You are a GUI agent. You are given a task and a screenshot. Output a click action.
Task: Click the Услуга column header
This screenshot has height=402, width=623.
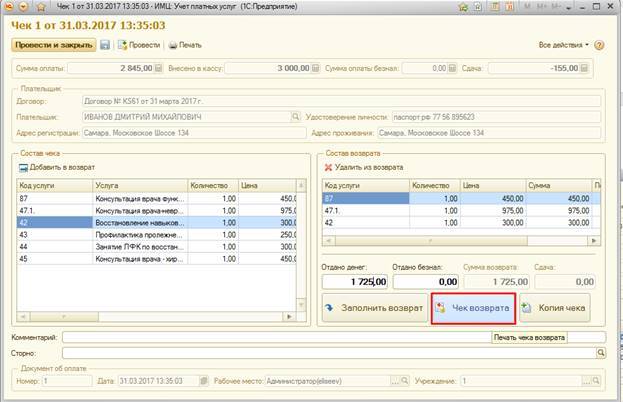138,185
